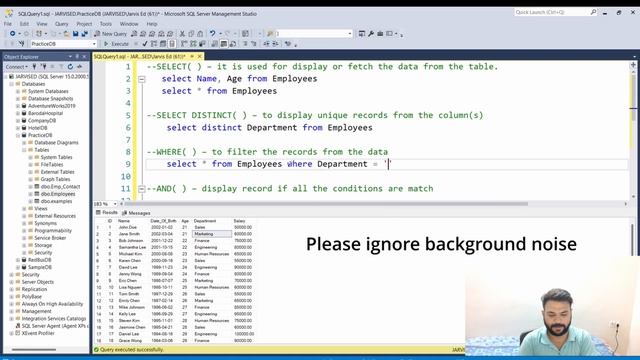Open the File menu
The height and width of the screenshot is (360, 640).
pos(8,24)
